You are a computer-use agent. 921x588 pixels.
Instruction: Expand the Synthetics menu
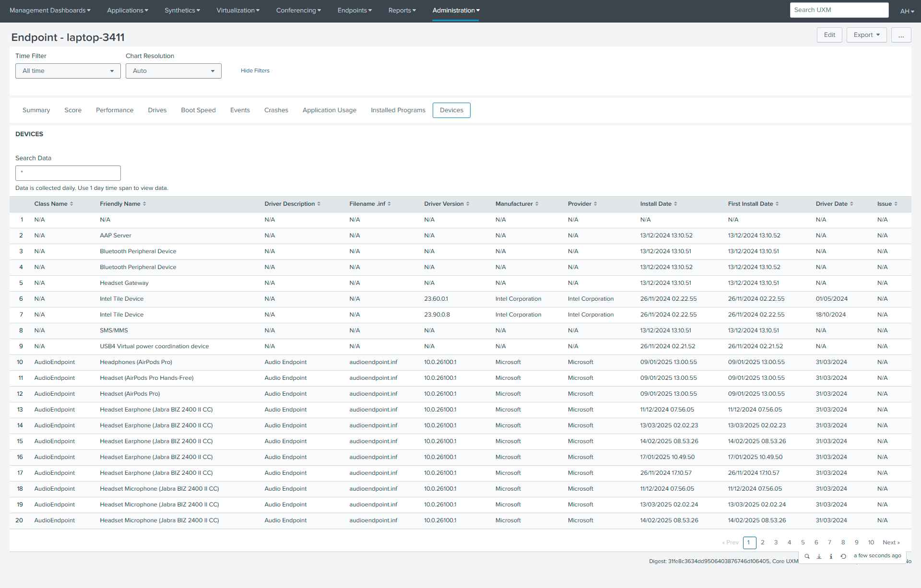(182, 11)
